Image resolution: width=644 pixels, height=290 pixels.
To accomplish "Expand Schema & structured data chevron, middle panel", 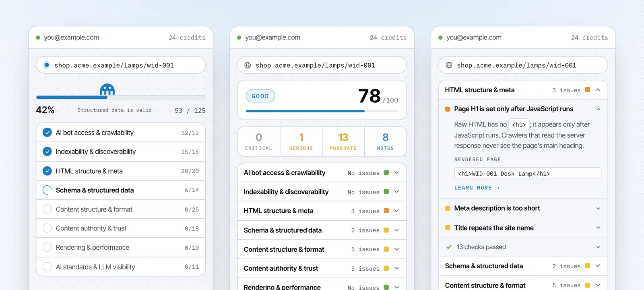I will click(396, 230).
